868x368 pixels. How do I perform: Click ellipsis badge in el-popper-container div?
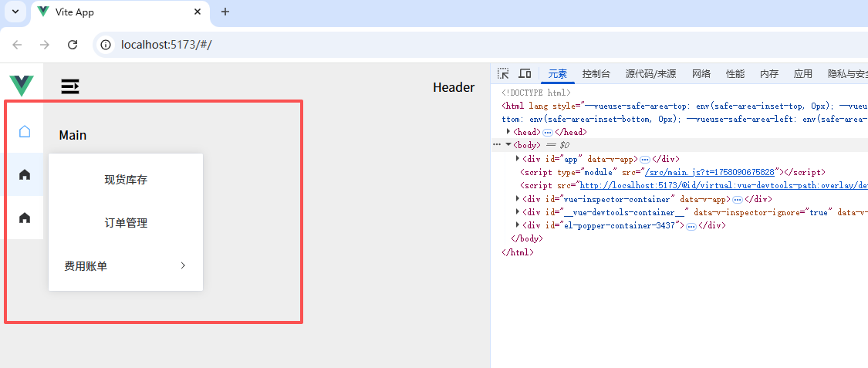[x=691, y=226]
